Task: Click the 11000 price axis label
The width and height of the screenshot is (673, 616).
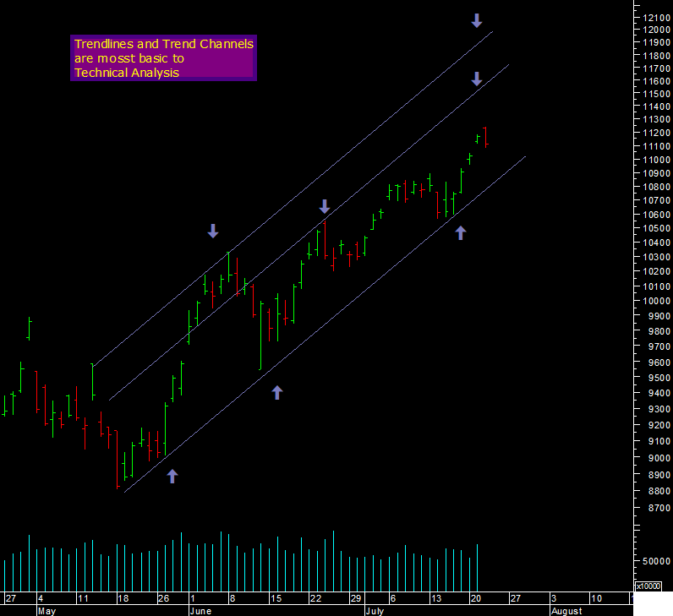Action: 656,160
